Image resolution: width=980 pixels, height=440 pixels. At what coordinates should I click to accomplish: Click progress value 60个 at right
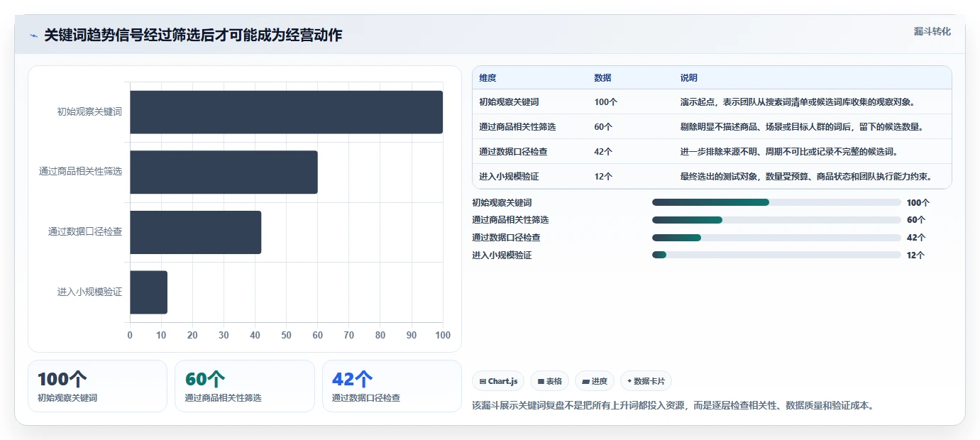pos(916,220)
